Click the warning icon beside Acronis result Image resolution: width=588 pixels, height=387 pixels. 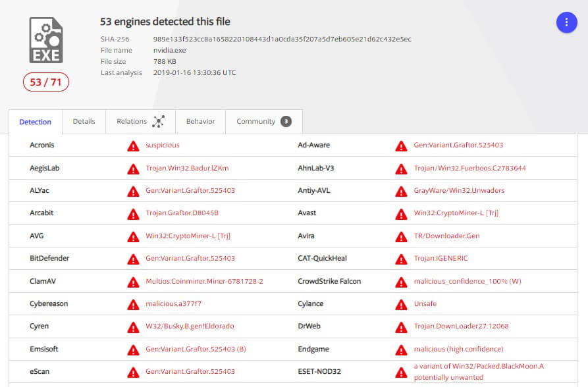pos(134,145)
